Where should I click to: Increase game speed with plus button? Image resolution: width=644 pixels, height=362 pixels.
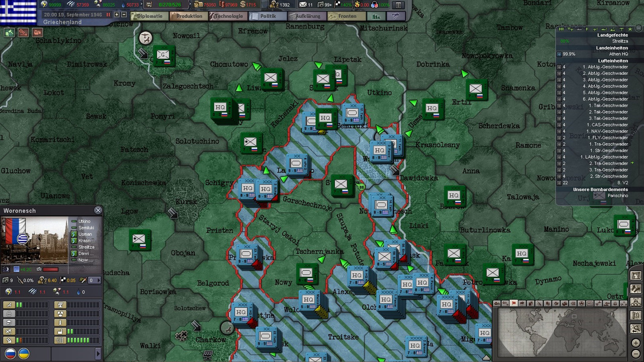117,15
